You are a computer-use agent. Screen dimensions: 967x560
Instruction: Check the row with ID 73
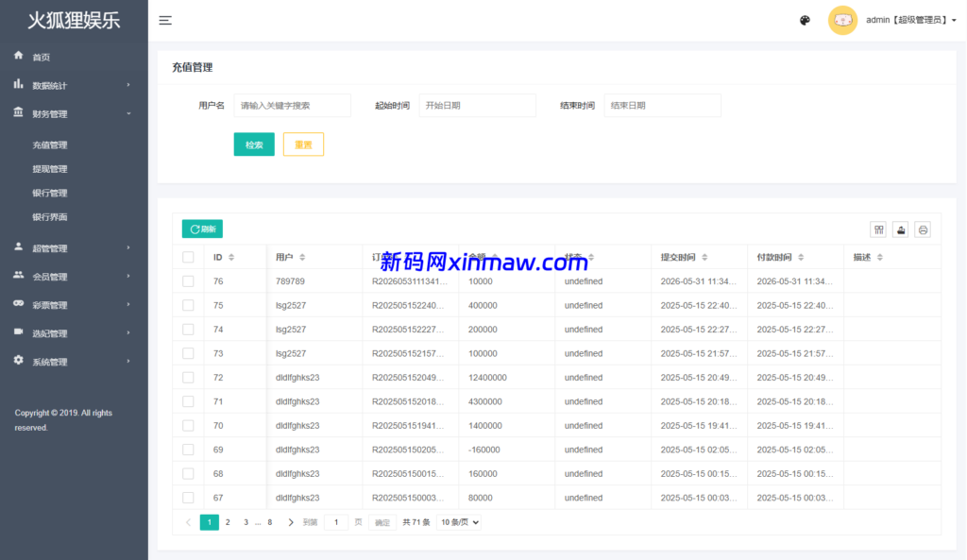tap(188, 353)
